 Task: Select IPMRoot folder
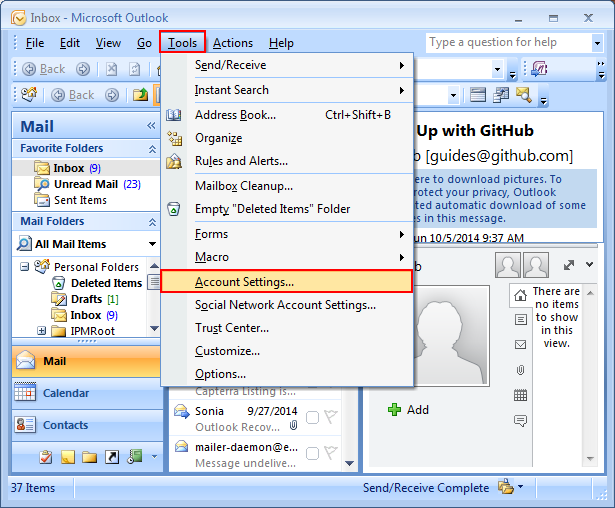83,331
